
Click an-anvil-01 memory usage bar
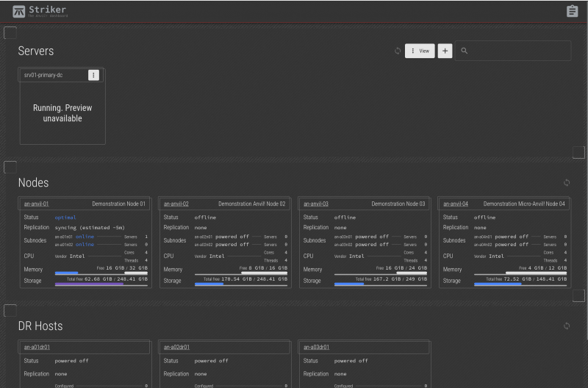coord(101,273)
